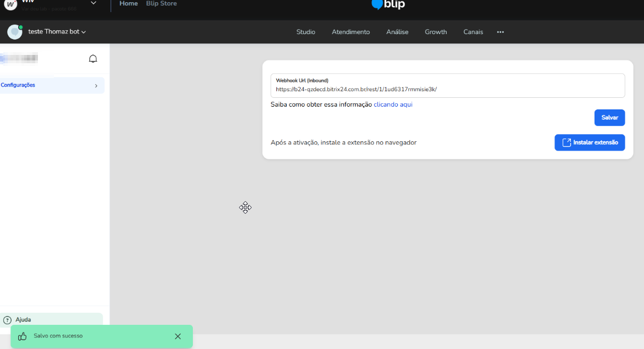
Task: Click the teste Thomaz bot avatar
Action: pyautogui.click(x=15, y=32)
